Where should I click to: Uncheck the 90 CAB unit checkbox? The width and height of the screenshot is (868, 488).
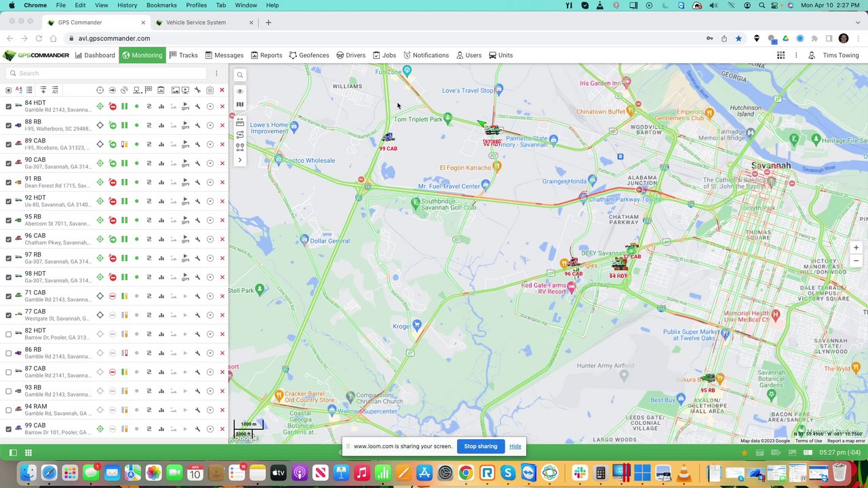click(x=8, y=163)
